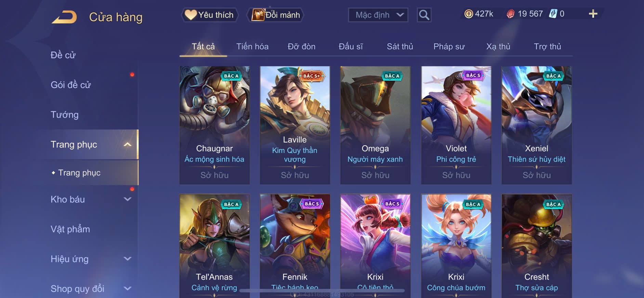Select the Pháp sư tab
Image resolution: width=644 pixels, height=298 pixels.
click(449, 46)
